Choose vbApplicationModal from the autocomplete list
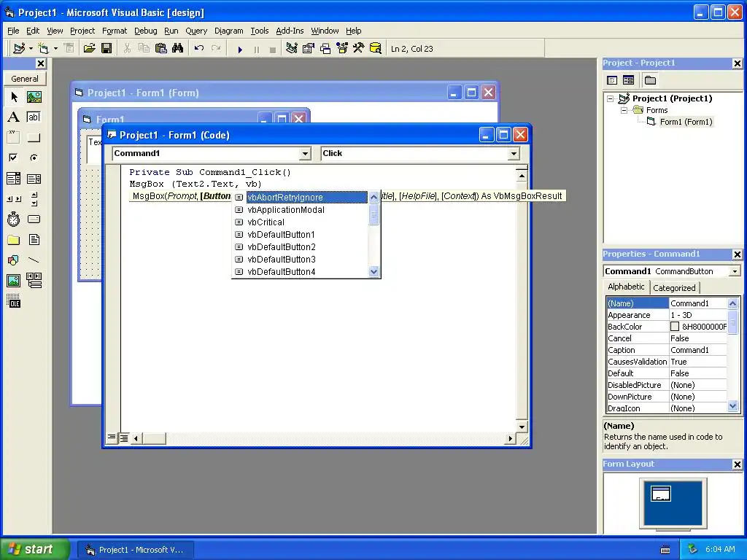 286,210
